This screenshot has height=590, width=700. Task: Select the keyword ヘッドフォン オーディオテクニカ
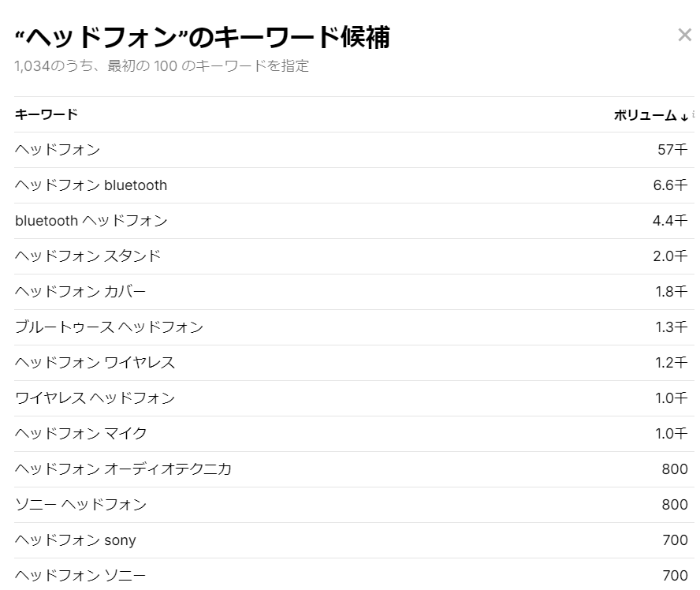point(121,469)
